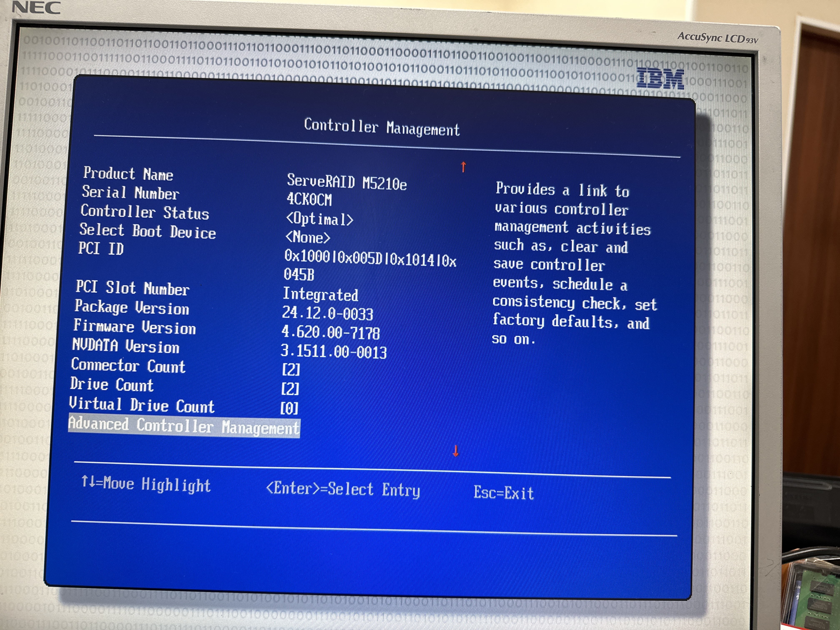Click ServeRAID M5210e product value

tap(347, 183)
